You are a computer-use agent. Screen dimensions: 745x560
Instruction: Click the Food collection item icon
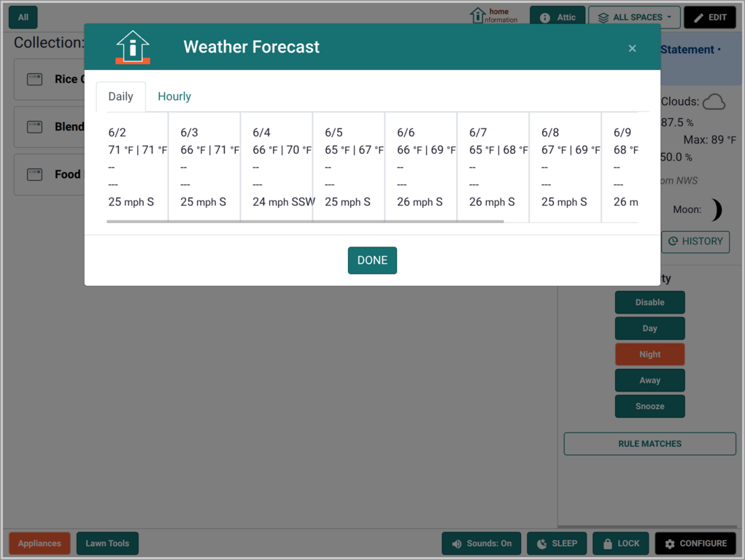point(35,174)
